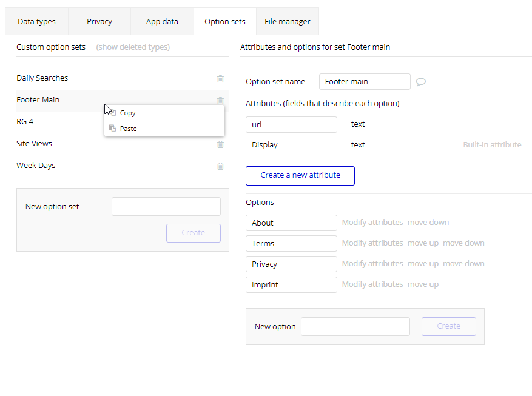This screenshot has width=532, height=396.
Task: Remove the Site Views option set
Action: [220, 144]
